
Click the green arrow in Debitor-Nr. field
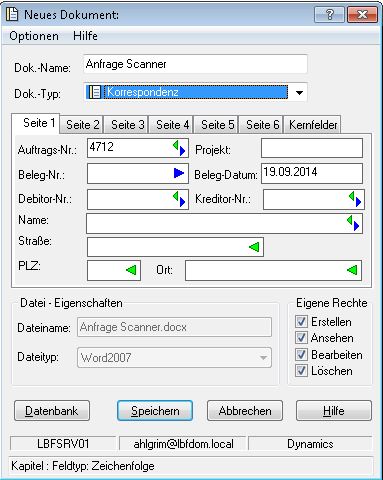[176, 196]
